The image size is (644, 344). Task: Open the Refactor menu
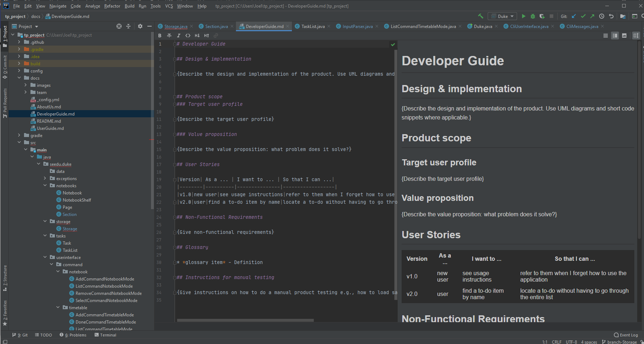112,6
